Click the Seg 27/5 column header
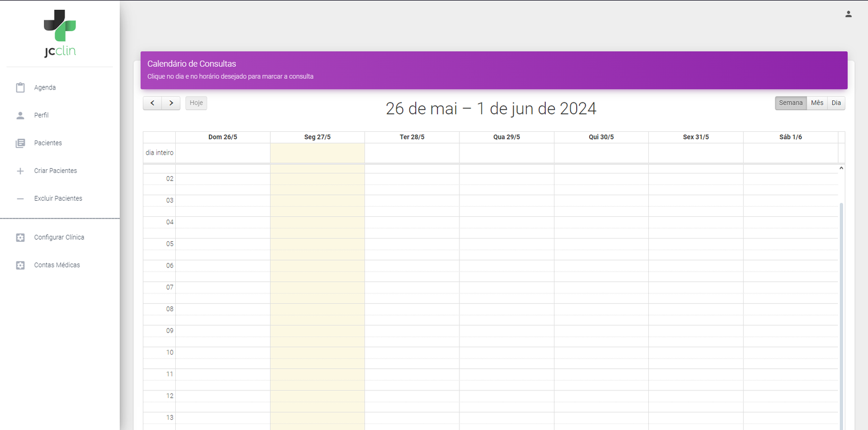The height and width of the screenshot is (430, 868). click(x=317, y=137)
